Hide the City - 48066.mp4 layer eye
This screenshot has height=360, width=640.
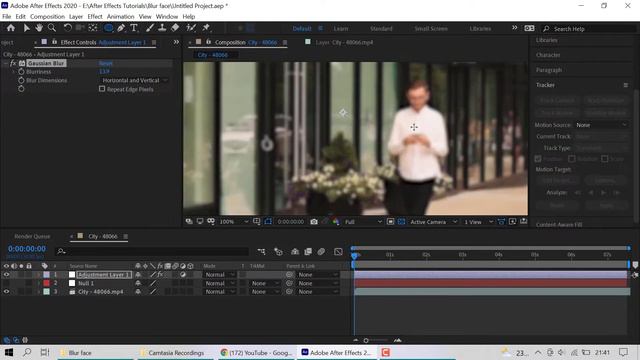click(x=6, y=291)
